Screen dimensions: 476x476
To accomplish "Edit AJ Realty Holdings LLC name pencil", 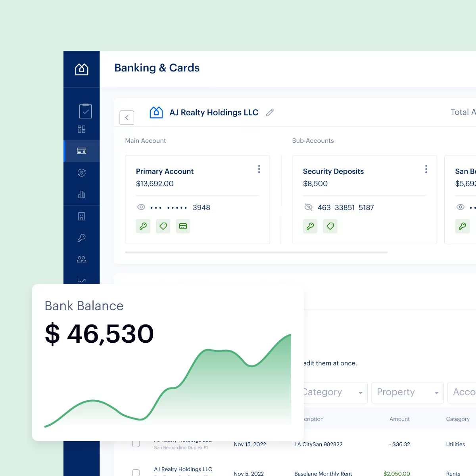I will tap(270, 113).
